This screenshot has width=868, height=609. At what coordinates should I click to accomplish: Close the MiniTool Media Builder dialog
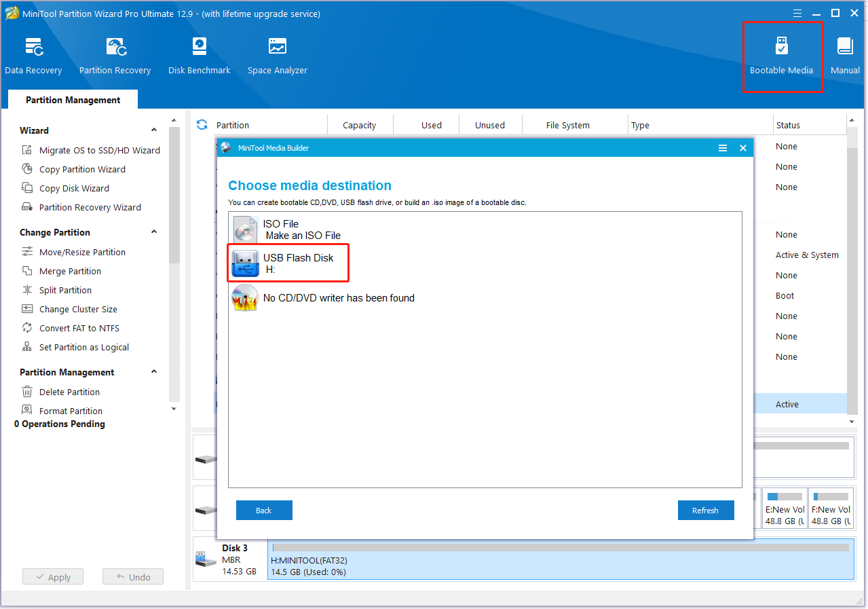click(743, 148)
